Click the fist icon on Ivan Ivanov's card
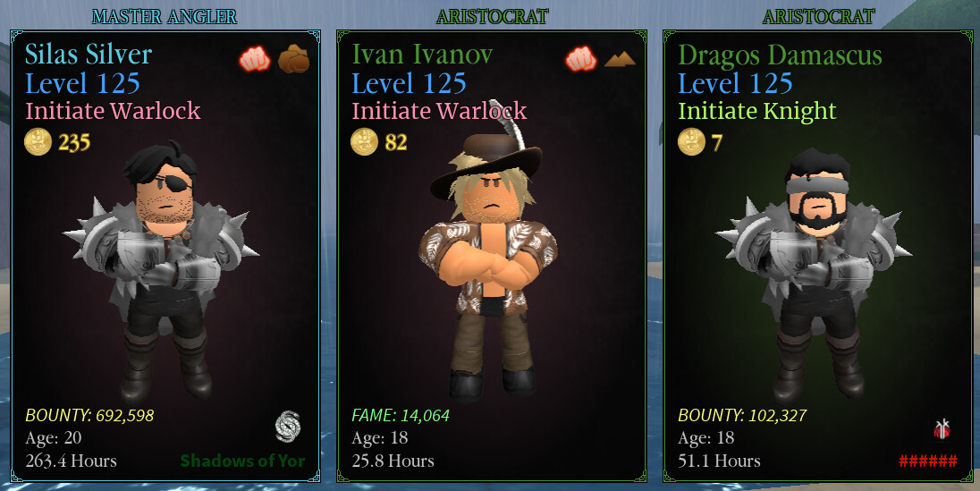Screen dimensions: 980x491 [x=580, y=59]
